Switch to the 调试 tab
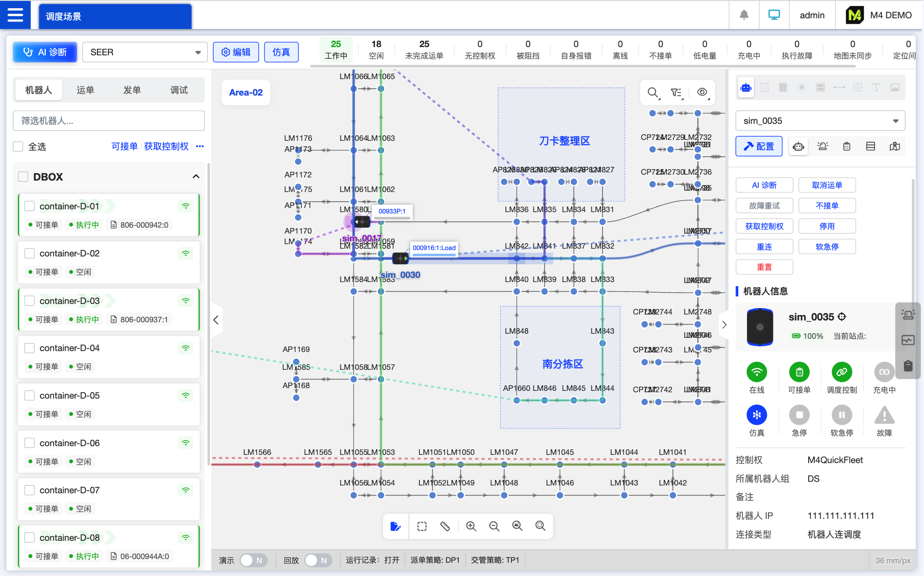This screenshot has height=576, width=924. pyautogui.click(x=179, y=90)
